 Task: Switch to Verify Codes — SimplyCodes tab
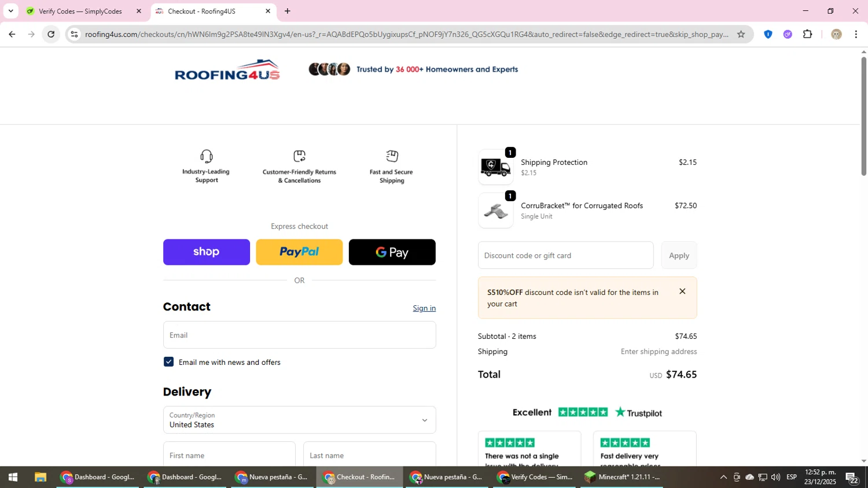click(81, 11)
